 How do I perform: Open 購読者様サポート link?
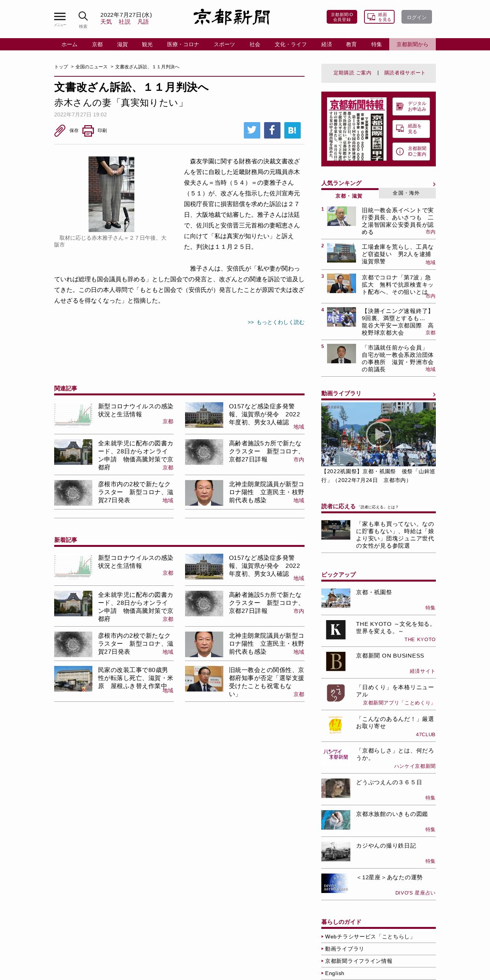(405, 73)
